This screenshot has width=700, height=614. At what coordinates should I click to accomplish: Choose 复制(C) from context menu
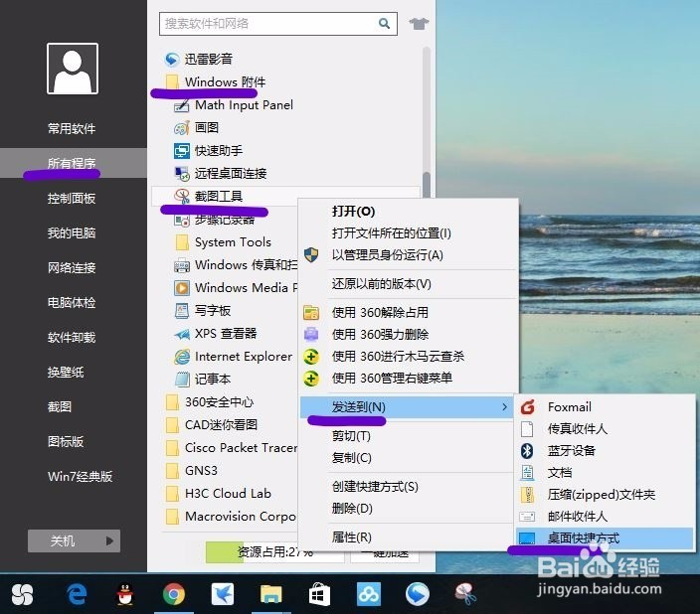[x=351, y=458]
